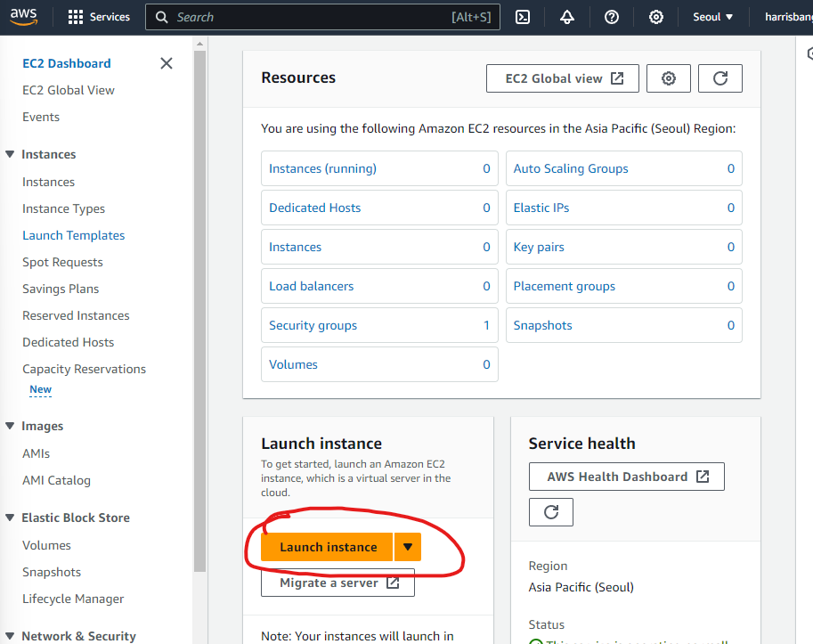Open AMI Catalog in sidebar

click(56, 480)
